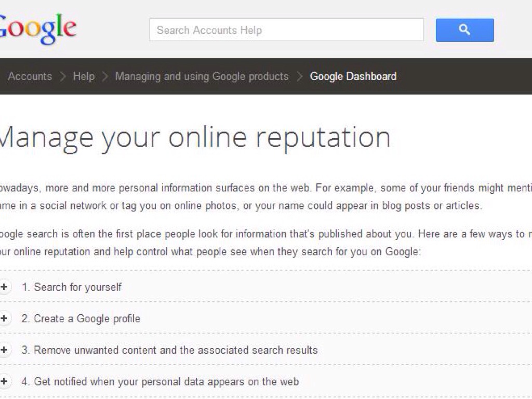Click the plus icon beside "Search for yourself"

pos(4,287)
